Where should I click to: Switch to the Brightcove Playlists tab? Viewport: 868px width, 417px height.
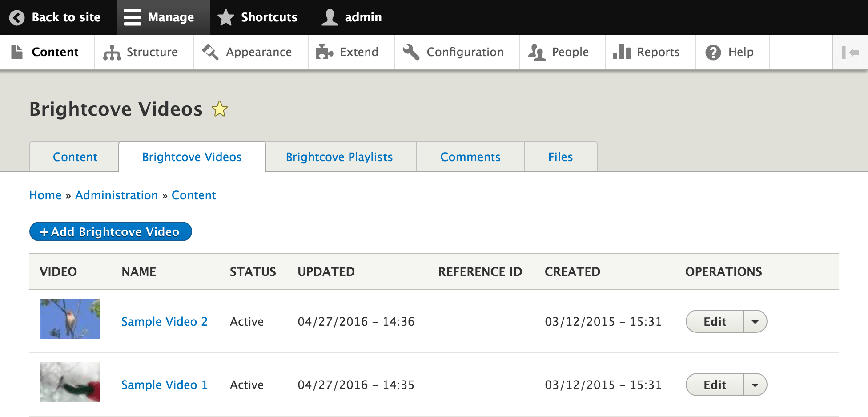point(339,157)
